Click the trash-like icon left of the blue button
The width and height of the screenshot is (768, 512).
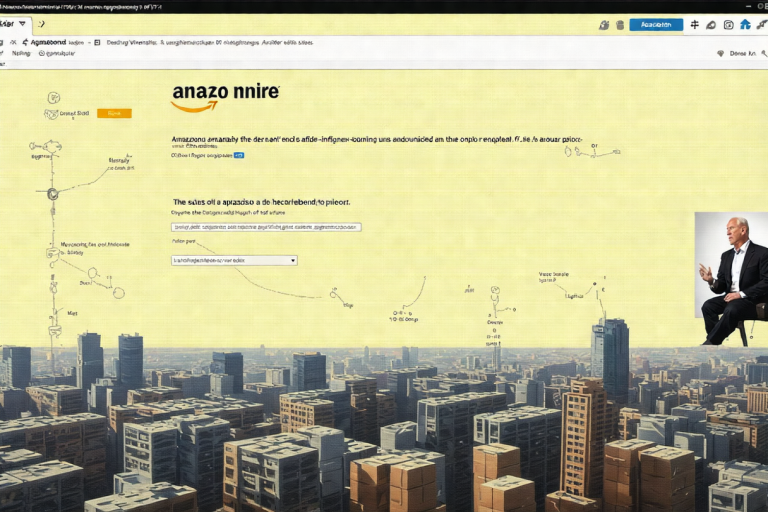620,24
